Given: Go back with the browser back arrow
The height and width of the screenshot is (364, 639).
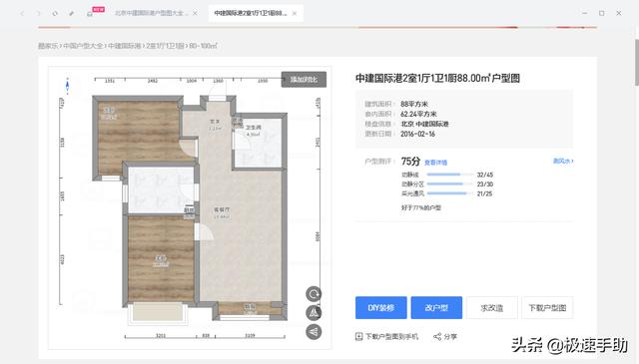Looking at the screenshot, I should click(22, 13).
